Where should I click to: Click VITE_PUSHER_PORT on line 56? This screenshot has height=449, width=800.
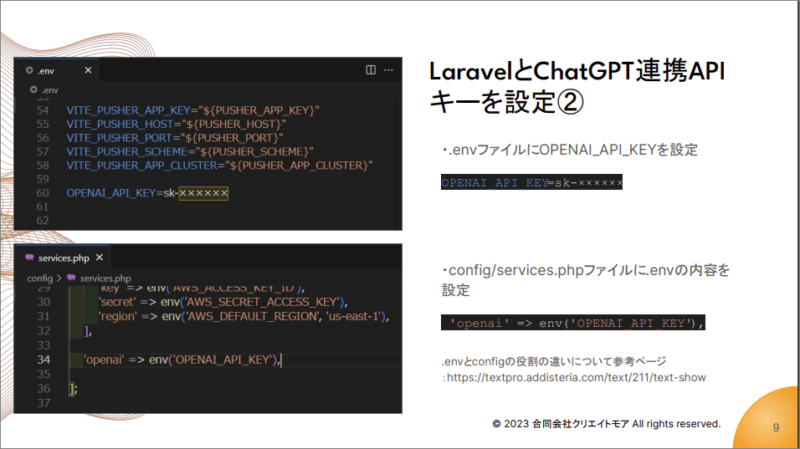pos(119,138)
